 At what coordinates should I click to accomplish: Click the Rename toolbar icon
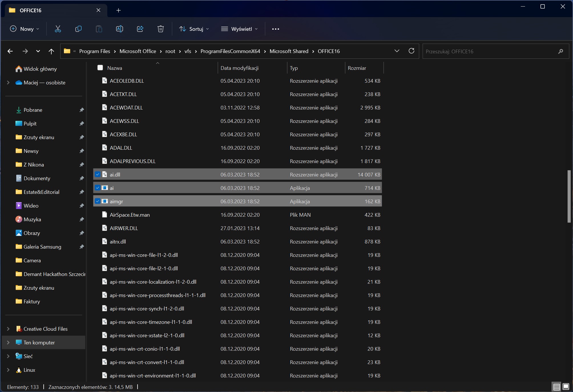[120, 29]
